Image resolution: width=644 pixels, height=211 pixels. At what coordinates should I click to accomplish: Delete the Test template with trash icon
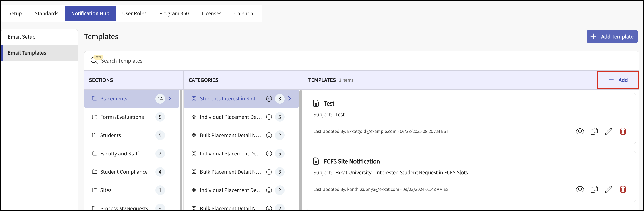point(623,131)
